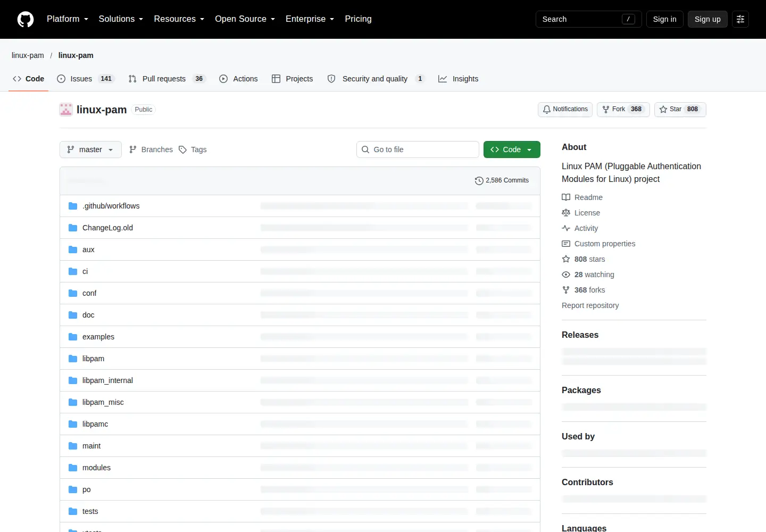Viewport: 766px width, 532px height.
Task: Open the Packages section heading
Action: (581, 390)
